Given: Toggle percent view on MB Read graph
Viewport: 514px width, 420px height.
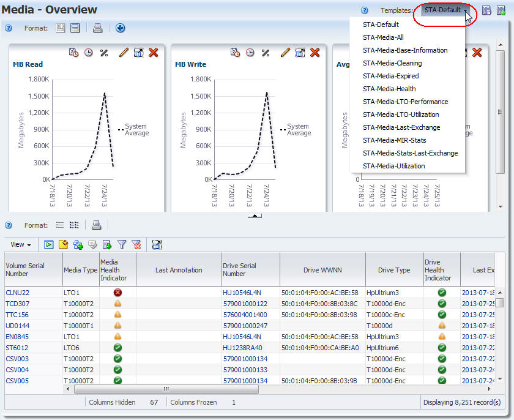Looking at the screenshot, I should (104, 53).
